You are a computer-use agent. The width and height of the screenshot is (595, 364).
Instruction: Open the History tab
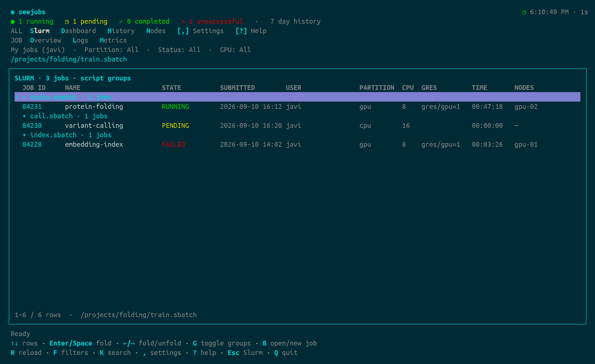tap(121, 31)
